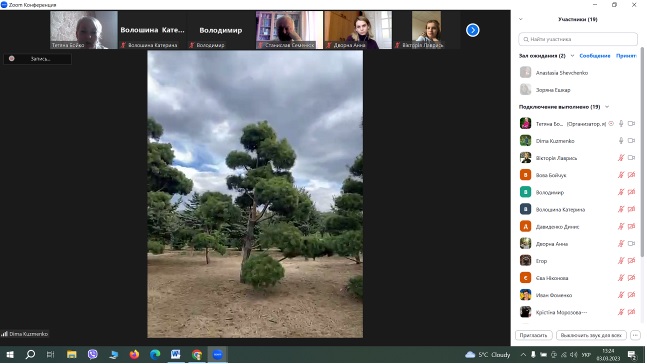Click Давиденко Денис muted microphone icon
This screenshot has height=364, width=647.
coord(621,226)
